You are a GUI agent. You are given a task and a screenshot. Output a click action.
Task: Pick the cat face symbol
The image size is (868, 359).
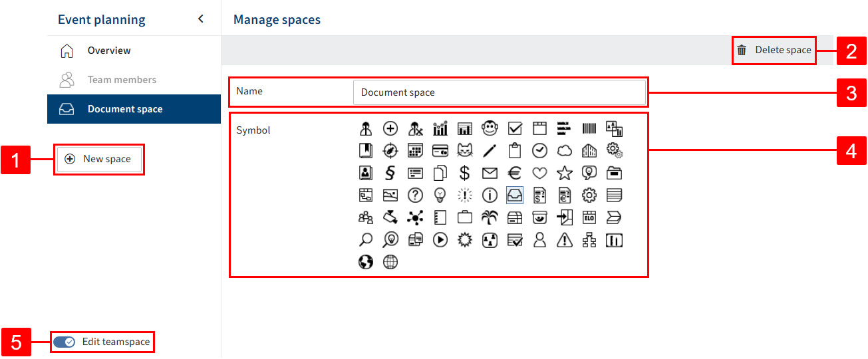tap(465, 151)
